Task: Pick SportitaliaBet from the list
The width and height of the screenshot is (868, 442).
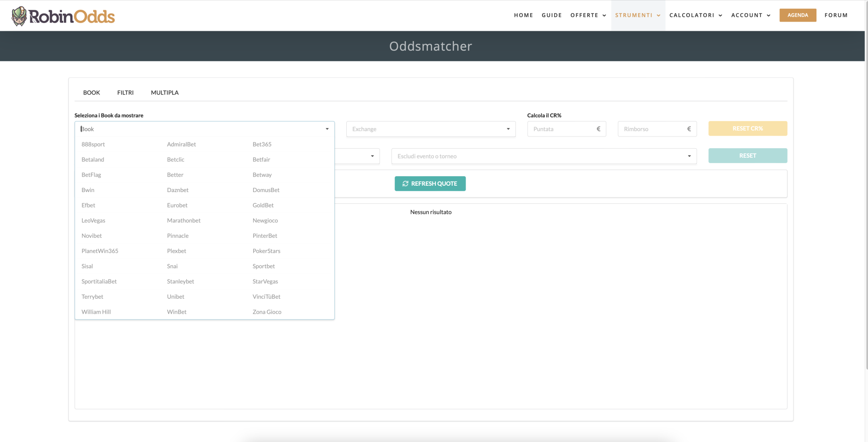Action: (x=99, y=282)
